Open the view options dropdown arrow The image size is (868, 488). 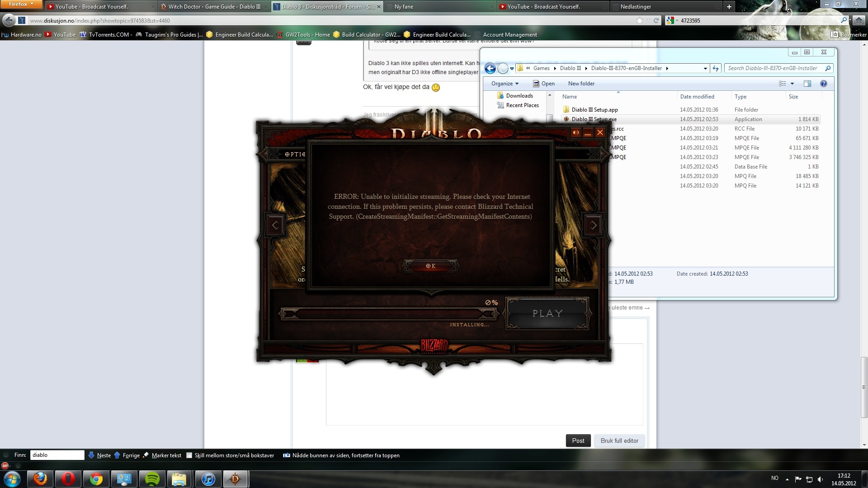(x=792, y=84)
